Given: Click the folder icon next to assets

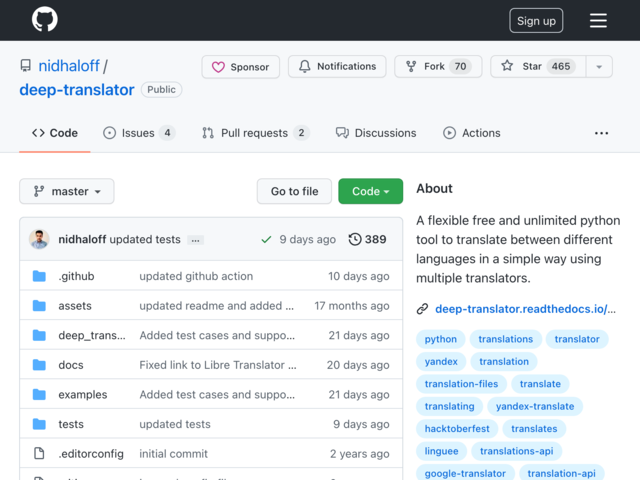Looking at the screenshot, I should pos(39,306).
